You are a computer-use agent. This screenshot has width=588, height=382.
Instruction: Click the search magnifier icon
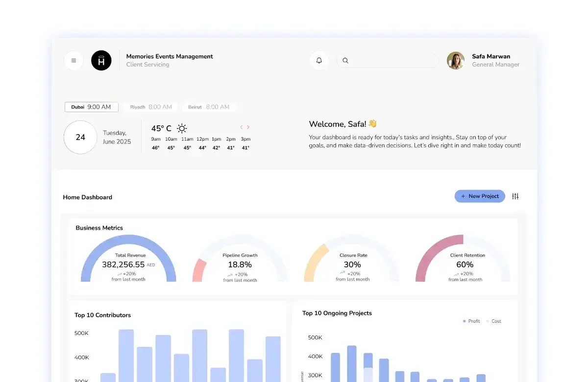[x=345, y=61]
